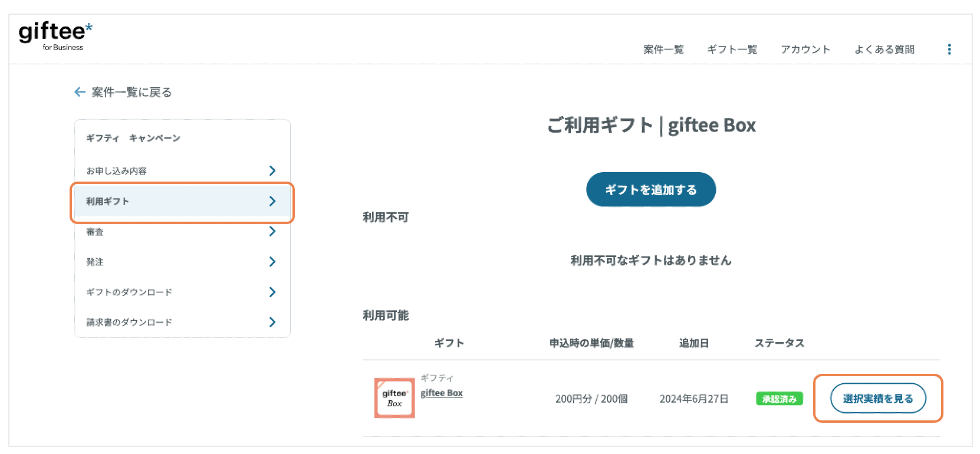Open 案件一覧 in top navigation

[x=663, y=50]
